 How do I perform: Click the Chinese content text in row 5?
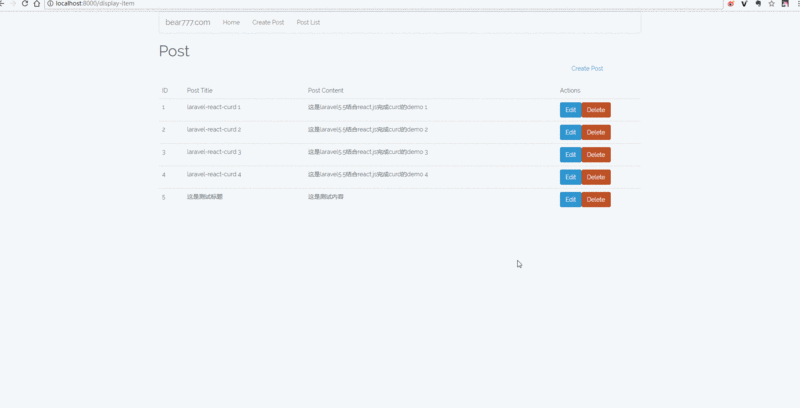click(x=326, y=197)
